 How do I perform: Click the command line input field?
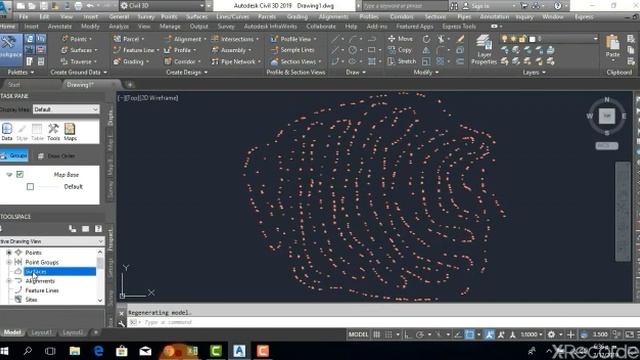[x=384, y=322]
